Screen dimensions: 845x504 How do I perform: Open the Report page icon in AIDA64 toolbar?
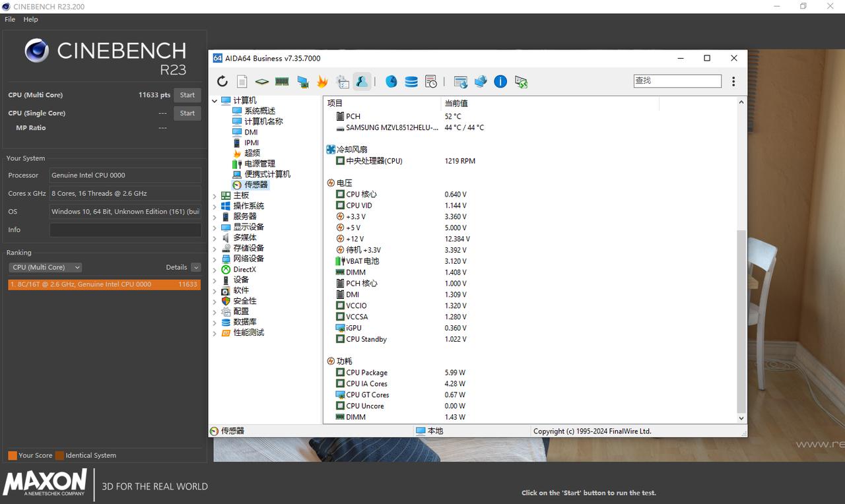[242, 81]
